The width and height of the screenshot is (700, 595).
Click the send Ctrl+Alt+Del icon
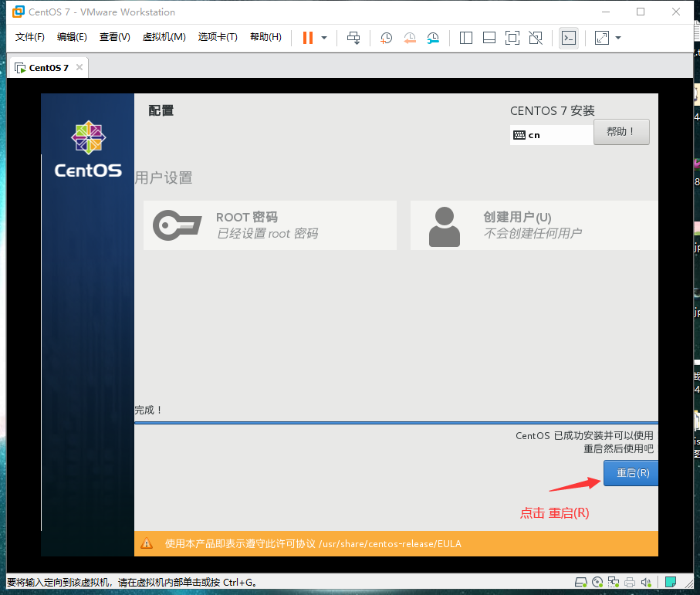[x=353, y=38]
